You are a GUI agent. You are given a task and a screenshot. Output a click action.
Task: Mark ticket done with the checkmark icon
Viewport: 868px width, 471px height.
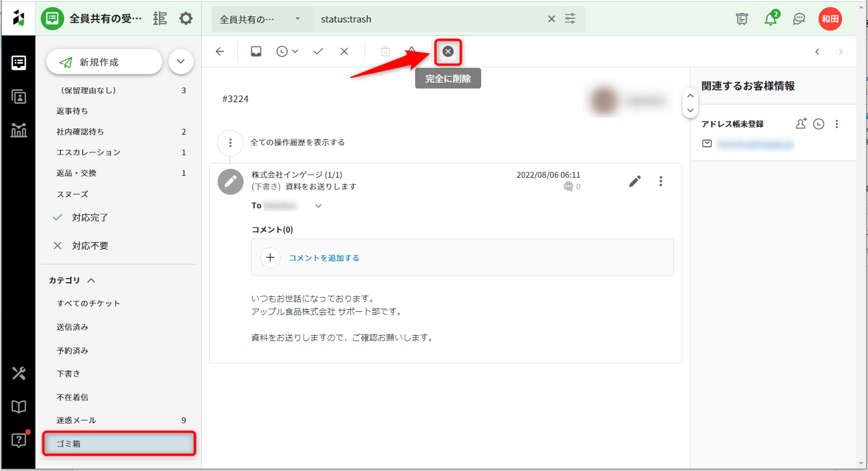click(318, 52)
